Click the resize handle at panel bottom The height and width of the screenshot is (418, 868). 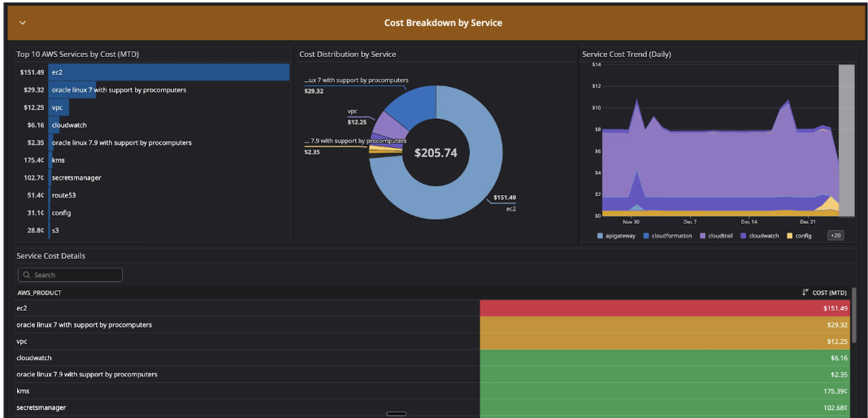coord(397,414)
